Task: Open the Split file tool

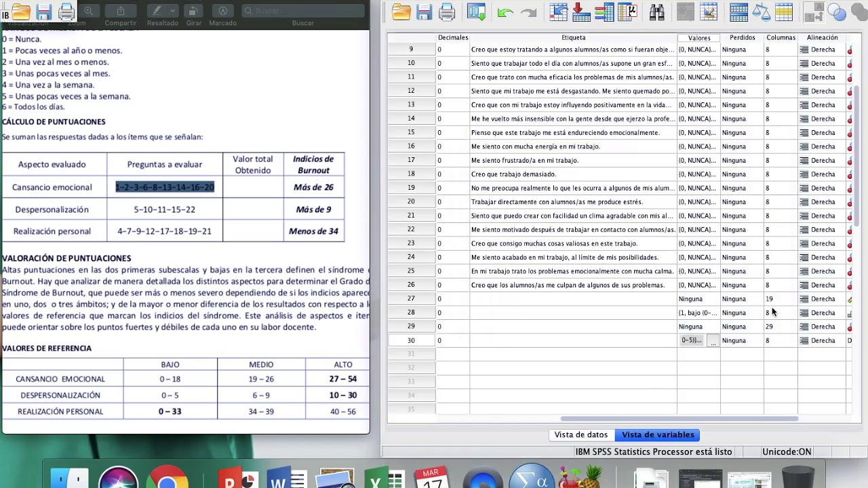Action: (738, 12)
